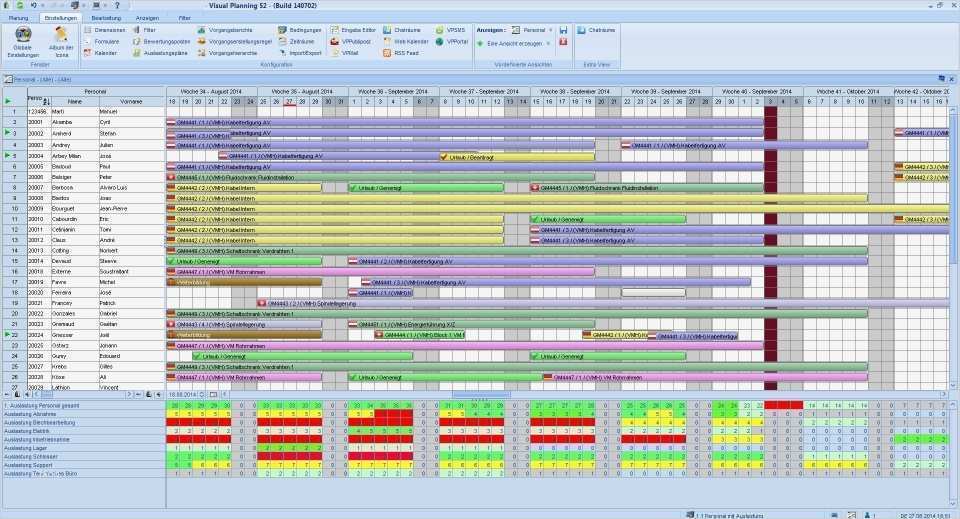960x519 pixels.
Task: Select row 22 Grieccer green arrow marker
Action: 7,335
